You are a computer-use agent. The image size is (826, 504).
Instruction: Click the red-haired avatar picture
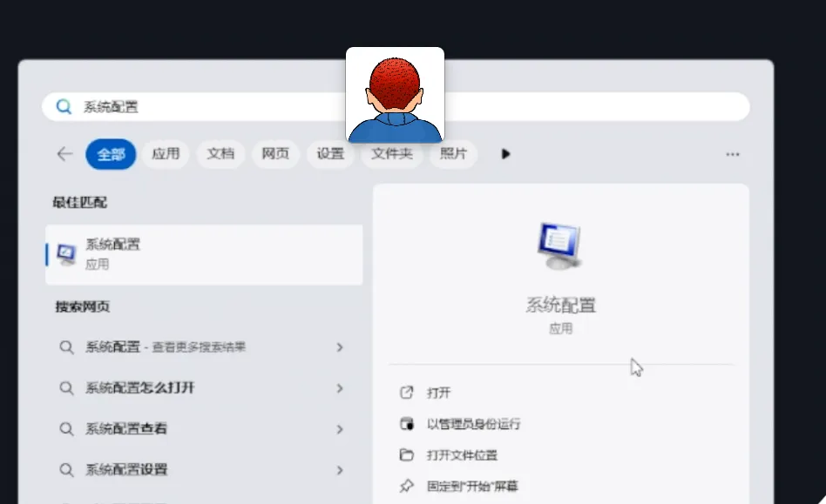[395, 95]
